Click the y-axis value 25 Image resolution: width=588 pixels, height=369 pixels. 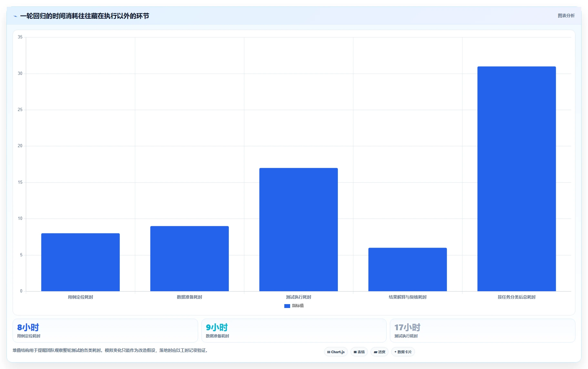(20, 110)
